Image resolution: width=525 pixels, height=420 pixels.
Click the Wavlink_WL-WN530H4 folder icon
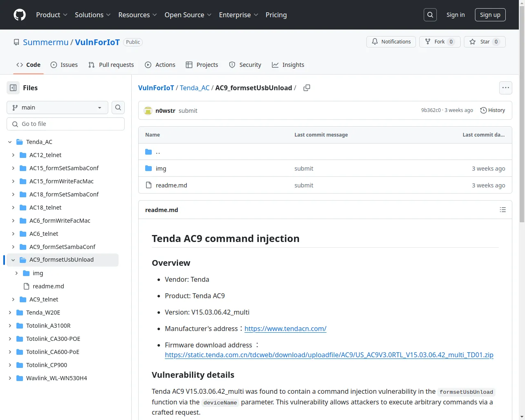tap(19, 378)
